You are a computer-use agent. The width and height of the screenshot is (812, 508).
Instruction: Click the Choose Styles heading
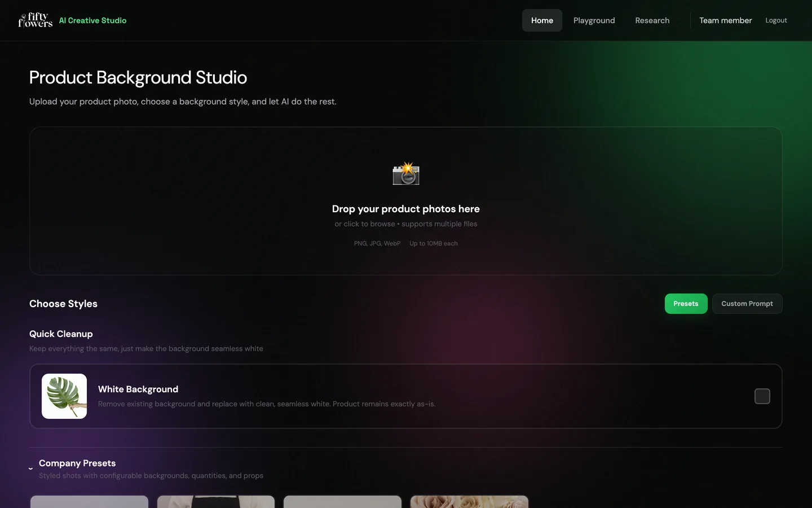(x=63, y=304)
